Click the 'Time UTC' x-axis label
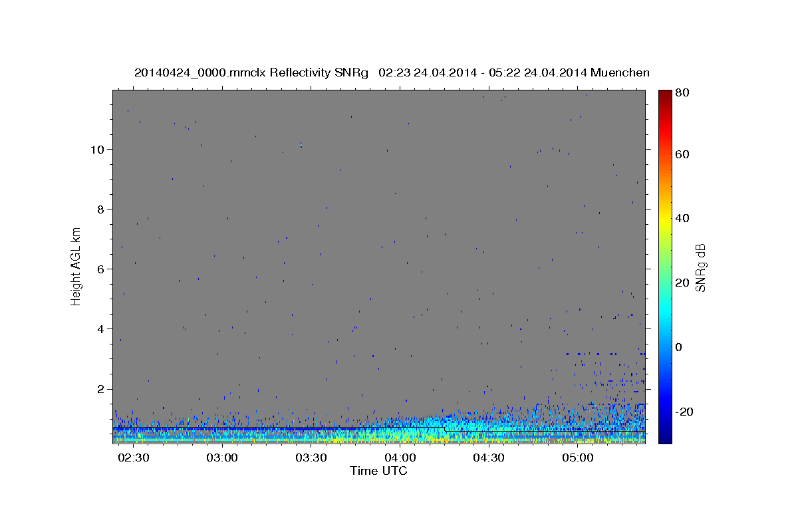 click(378, 471)
